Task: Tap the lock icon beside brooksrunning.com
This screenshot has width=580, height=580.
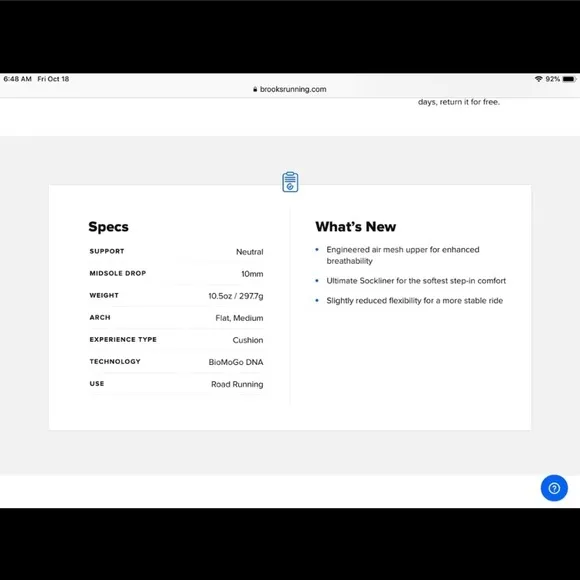Action: (x=255, y=89)
